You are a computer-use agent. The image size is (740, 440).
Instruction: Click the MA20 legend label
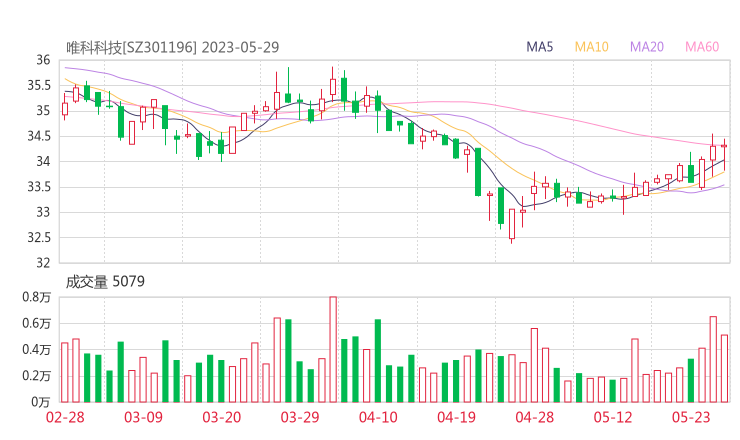coord(647,47)
